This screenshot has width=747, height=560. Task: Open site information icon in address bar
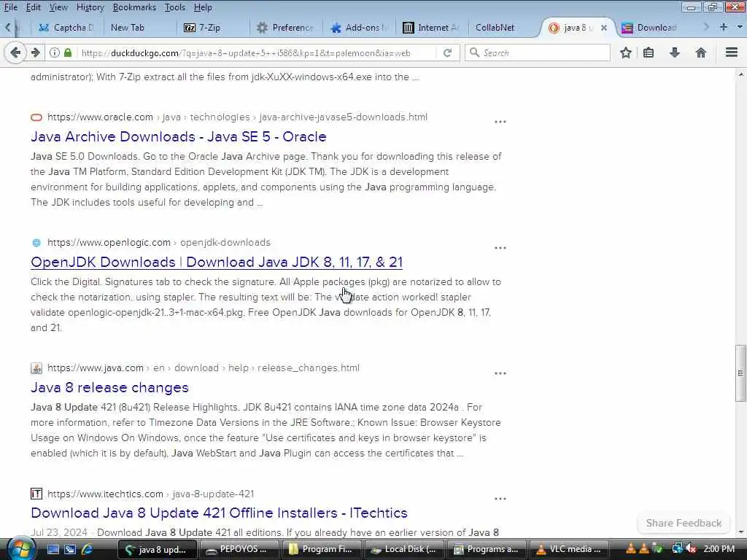[54, 52]
